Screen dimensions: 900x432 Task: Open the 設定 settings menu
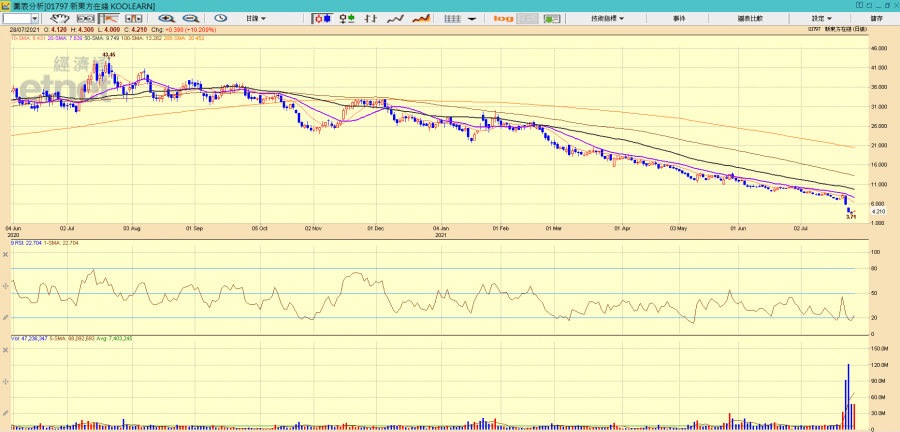821,18
